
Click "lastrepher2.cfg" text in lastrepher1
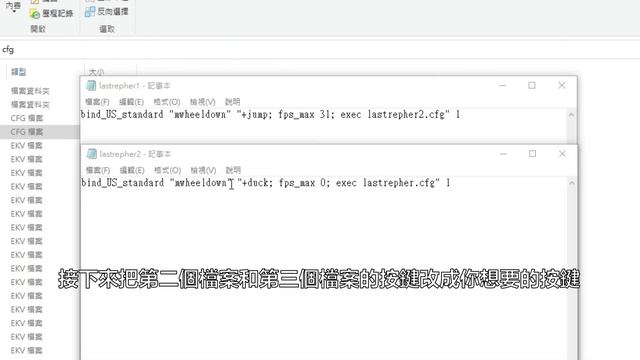click(x=406, y=115)
